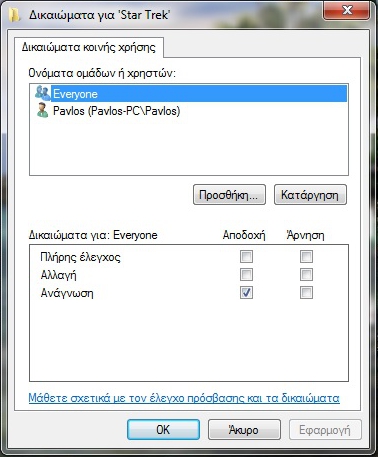
Task: Check Deny for Ανάγνωση
Action: (x=306, y=293)
